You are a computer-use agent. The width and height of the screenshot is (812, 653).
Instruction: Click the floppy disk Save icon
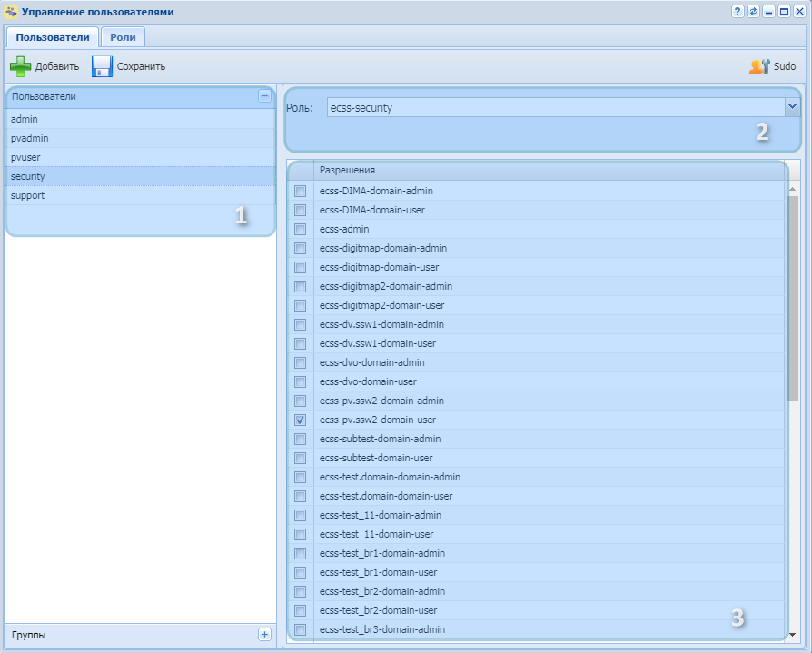click(102, 66)
